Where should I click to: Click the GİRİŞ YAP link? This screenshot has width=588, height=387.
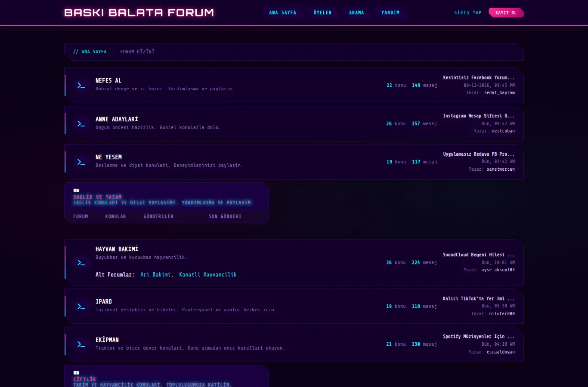[468, 13]
